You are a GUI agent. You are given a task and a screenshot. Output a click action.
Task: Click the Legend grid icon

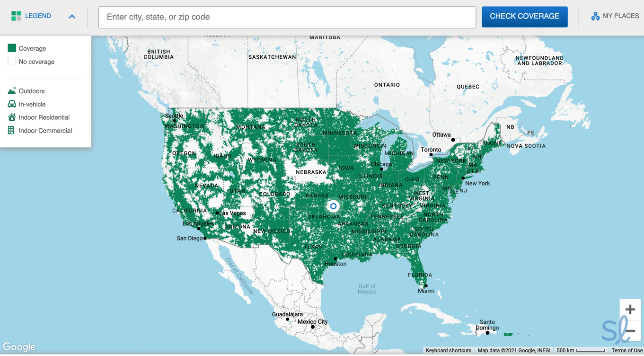(16, 16)
